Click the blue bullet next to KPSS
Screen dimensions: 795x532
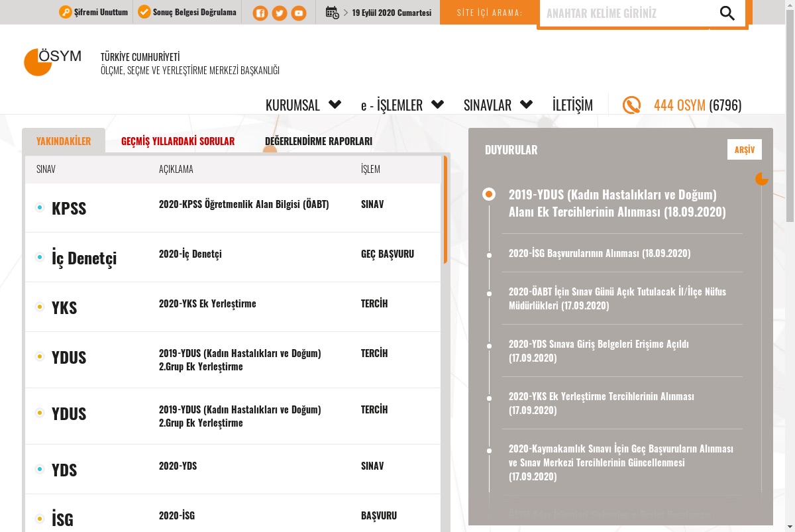coord(40,207)
